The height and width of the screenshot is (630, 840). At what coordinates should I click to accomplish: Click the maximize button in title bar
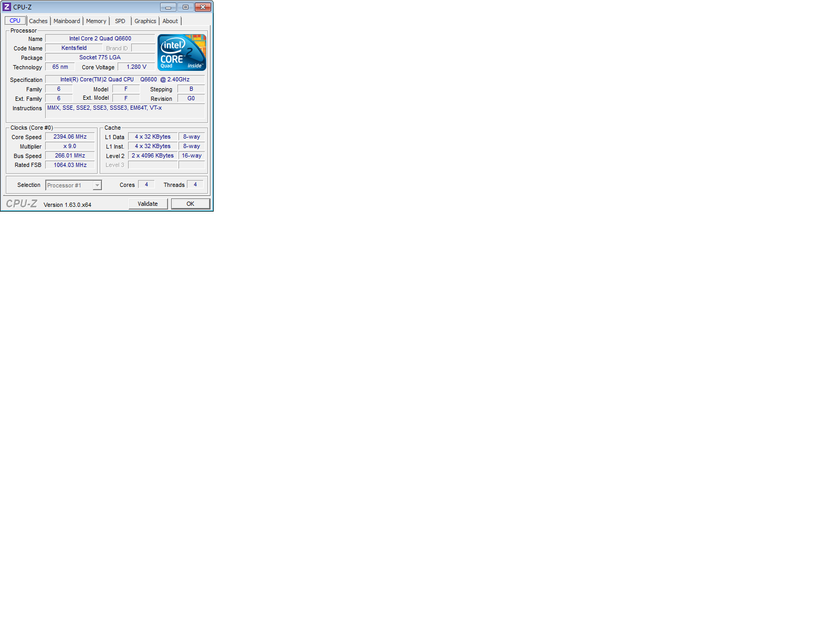coord(185,7)
